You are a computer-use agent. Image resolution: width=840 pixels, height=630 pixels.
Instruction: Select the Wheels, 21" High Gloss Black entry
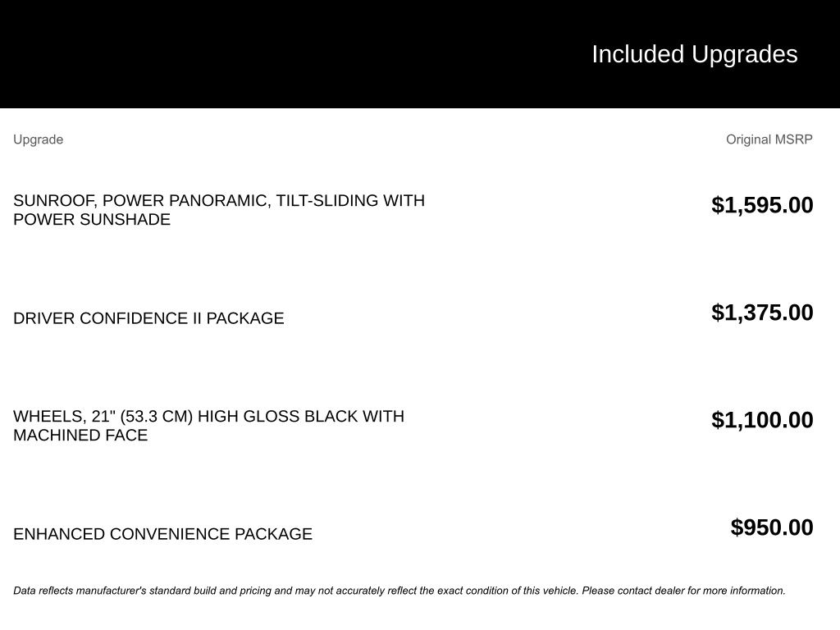click(x=209, y=426)
